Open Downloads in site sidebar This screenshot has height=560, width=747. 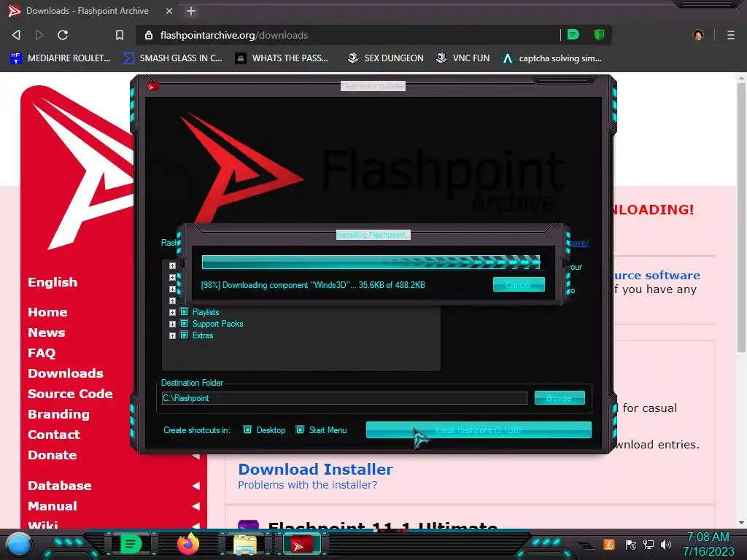(x=65, y=373)
